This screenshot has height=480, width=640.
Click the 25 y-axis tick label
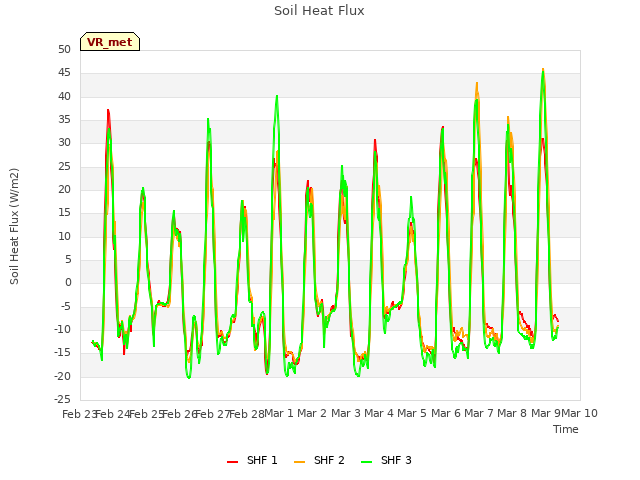tap(64, 167)
